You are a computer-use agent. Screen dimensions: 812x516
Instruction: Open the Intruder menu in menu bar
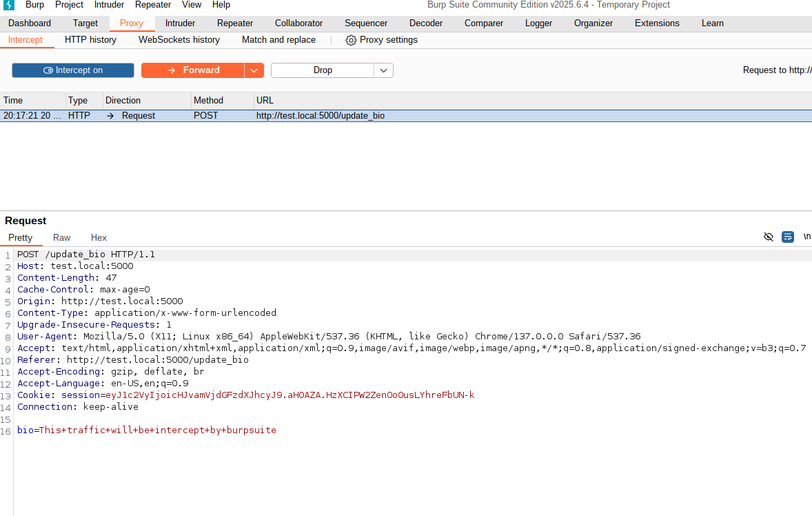tap(110, 5)
